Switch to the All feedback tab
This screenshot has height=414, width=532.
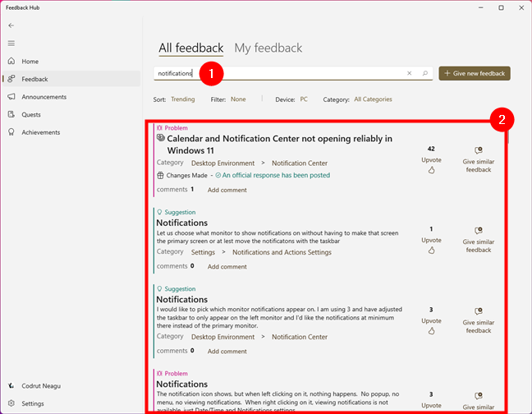(191, 48)
